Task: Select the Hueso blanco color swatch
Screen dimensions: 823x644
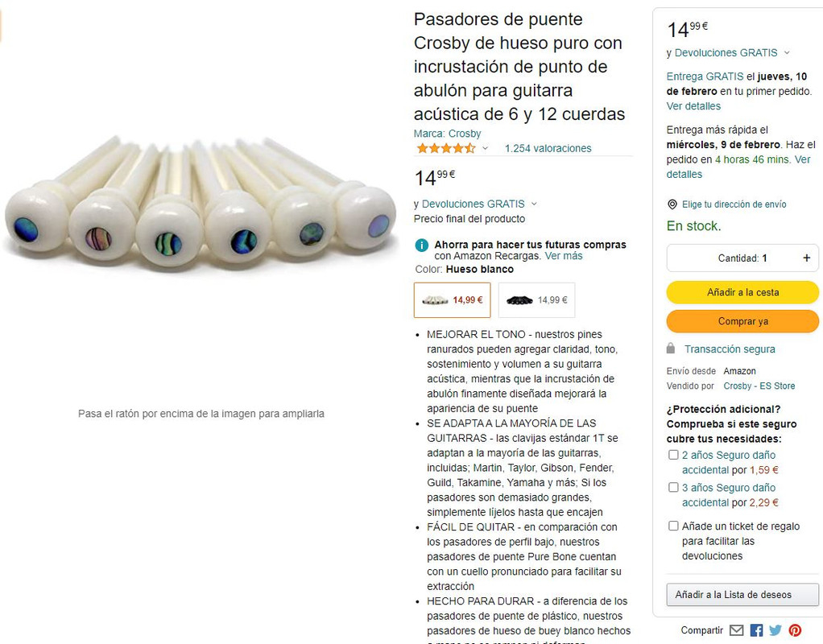Action: click(x=452, y=300)
